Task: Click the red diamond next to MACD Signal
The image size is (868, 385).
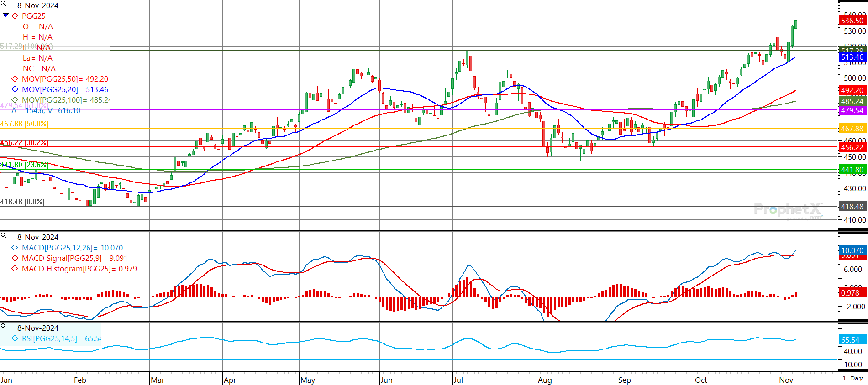Action: point(15,258)
